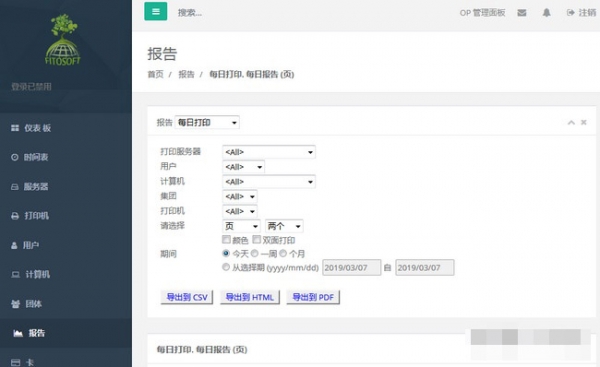Toggle the green hamburger menu button

155,11
